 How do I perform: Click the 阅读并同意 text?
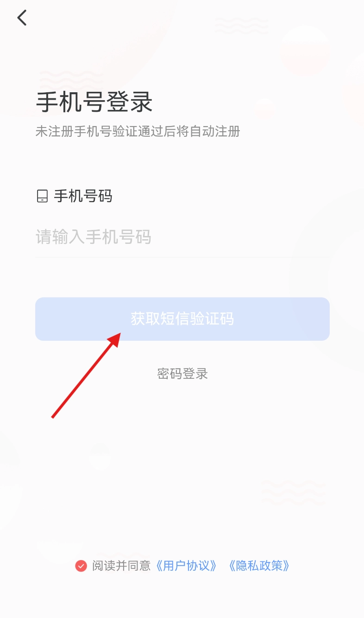coord(121,566)
